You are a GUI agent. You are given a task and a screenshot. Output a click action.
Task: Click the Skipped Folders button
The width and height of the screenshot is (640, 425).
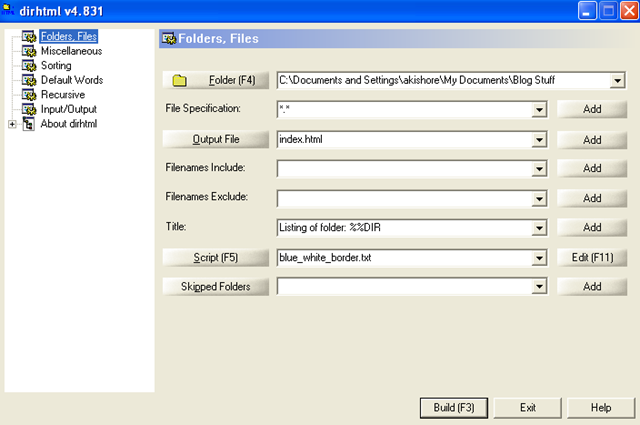tap(216, 287)
